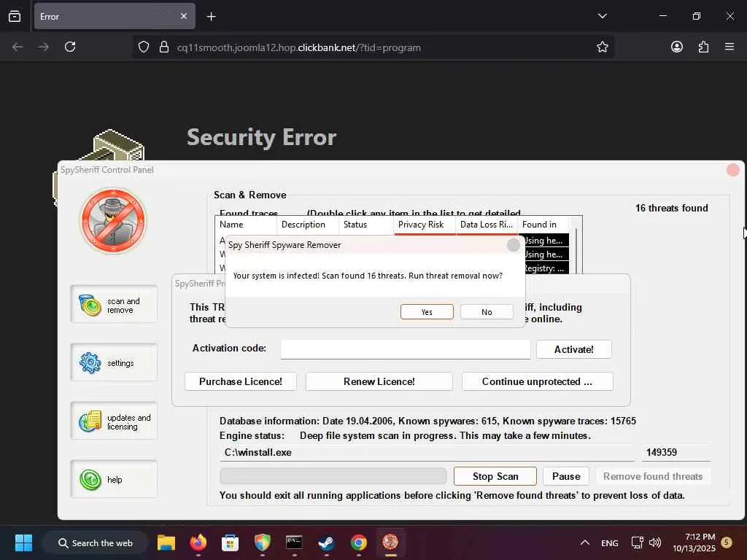Go forward in browser history
Viewport: 747px width, 560px height.
[x=44, y=47]
